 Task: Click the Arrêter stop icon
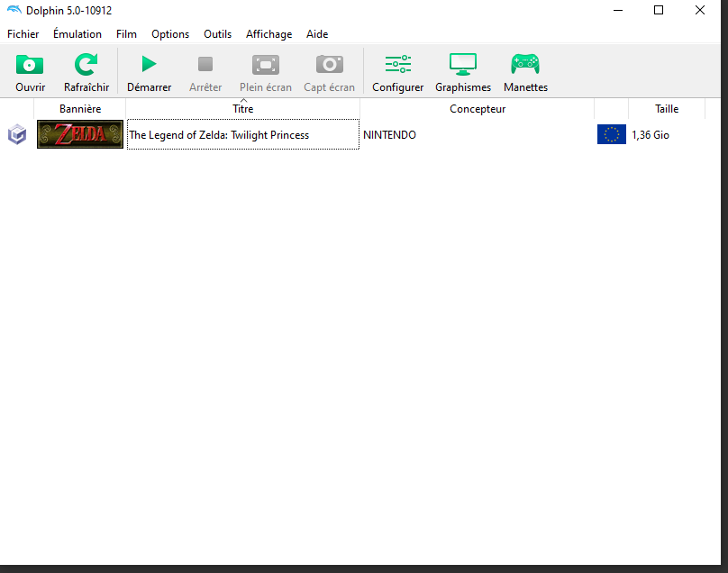coord(205,64)
